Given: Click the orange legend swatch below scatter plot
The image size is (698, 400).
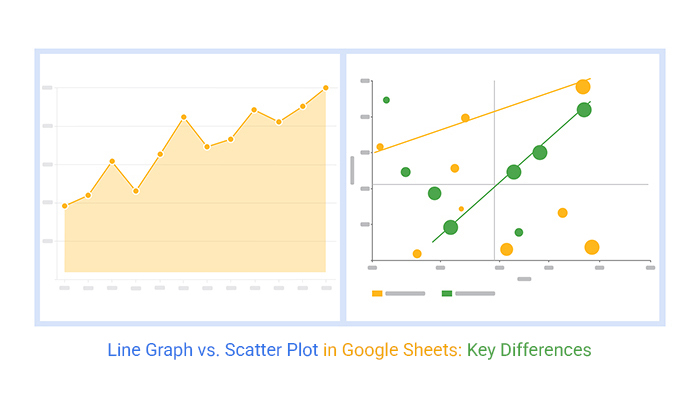Looking at the screenshot, I should coord(377,293).
